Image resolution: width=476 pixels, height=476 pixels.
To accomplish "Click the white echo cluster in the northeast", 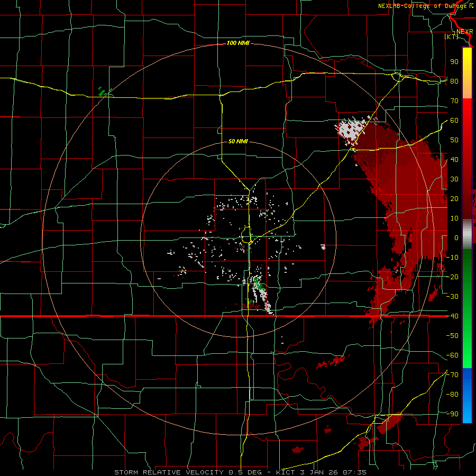I will tap(352, 131).
